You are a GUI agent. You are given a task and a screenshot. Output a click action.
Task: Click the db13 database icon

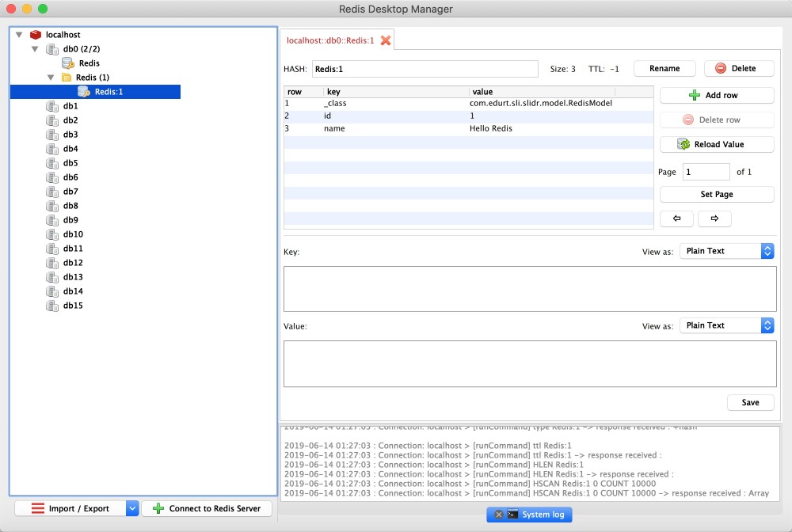52,276
